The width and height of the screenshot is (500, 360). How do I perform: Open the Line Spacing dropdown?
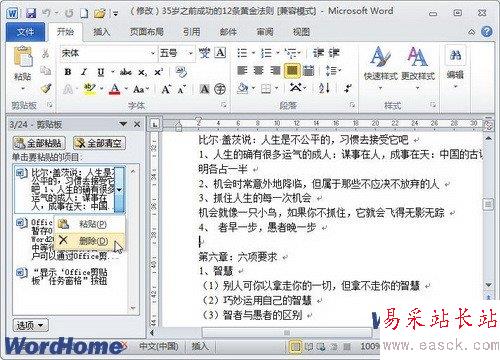coord(333,71)
